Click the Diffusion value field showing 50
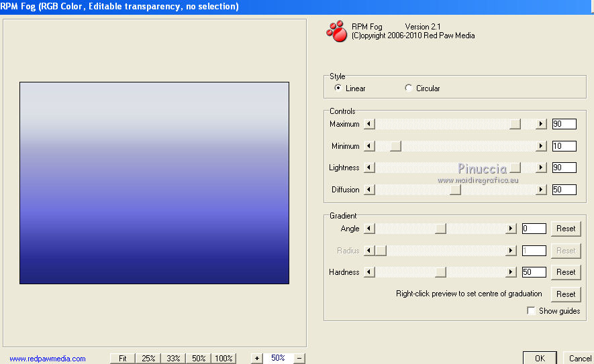The width and height of the screenshot is (594, 364). click(x=564, y=189)
